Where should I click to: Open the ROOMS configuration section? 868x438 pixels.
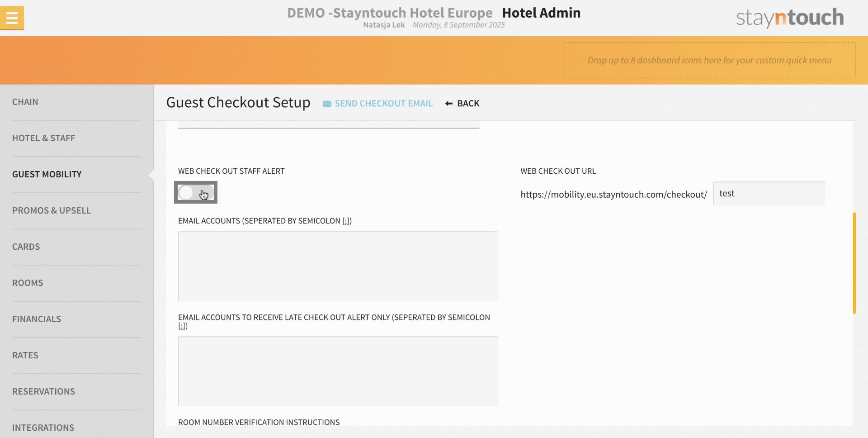[28, 283]
